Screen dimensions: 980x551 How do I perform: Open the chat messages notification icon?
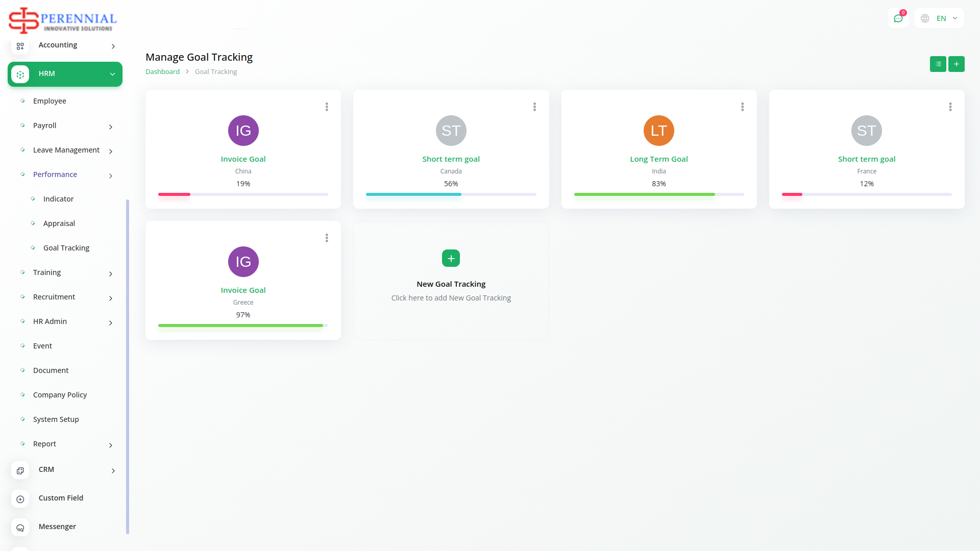click(898, 18)
